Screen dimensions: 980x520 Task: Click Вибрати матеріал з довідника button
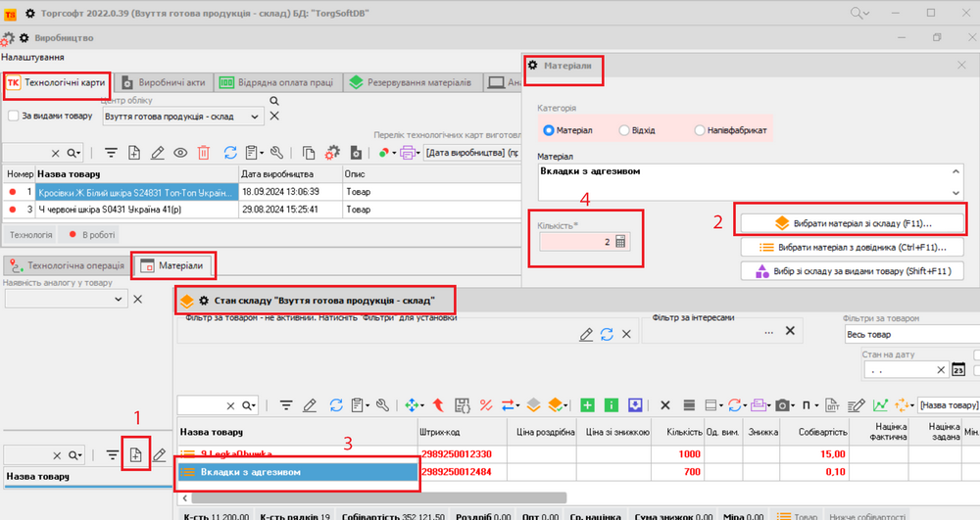852,247
